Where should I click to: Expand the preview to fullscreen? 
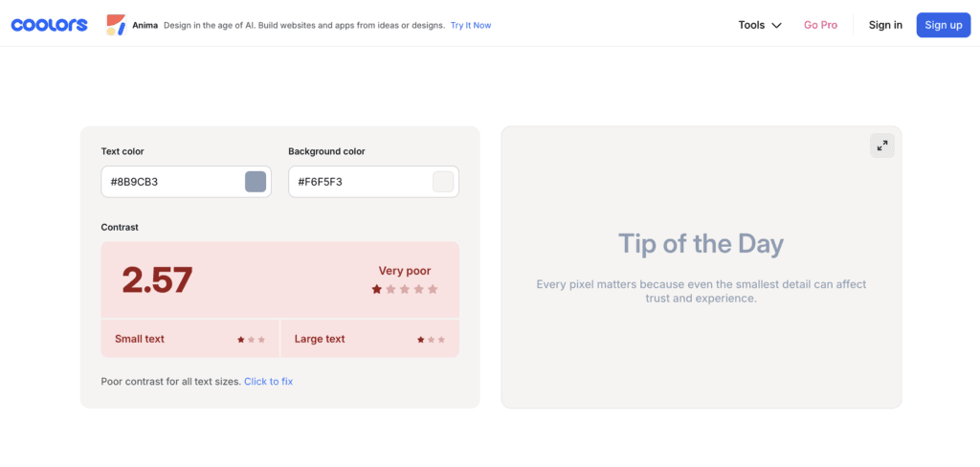[x=881, y=145]
